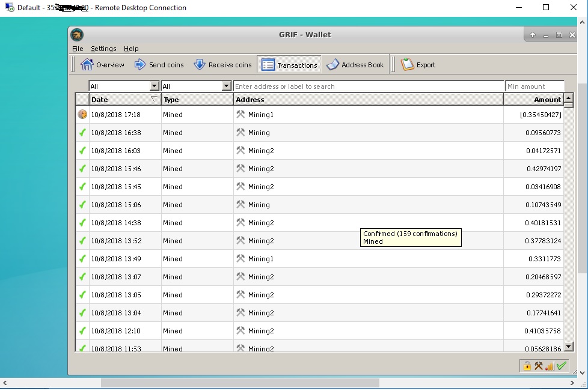Open the Help menu
The height and width of the screenshot is (391, 588).
click(131, 49)
